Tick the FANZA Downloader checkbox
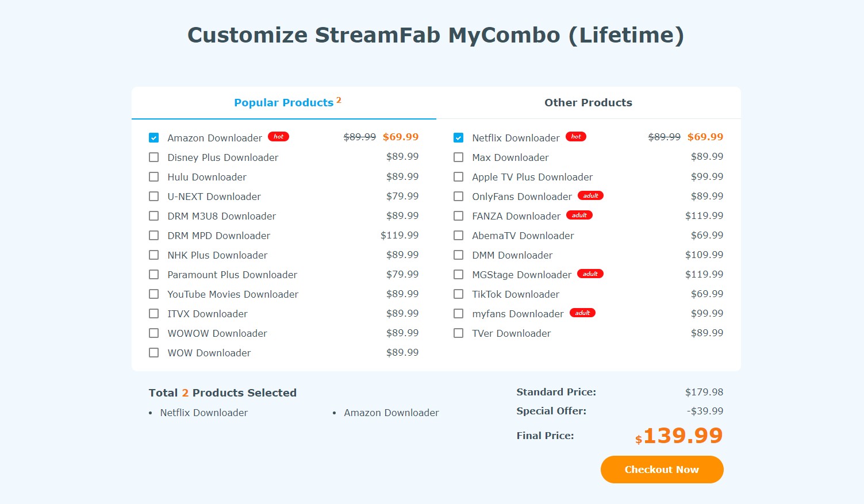 coord(458,216)
